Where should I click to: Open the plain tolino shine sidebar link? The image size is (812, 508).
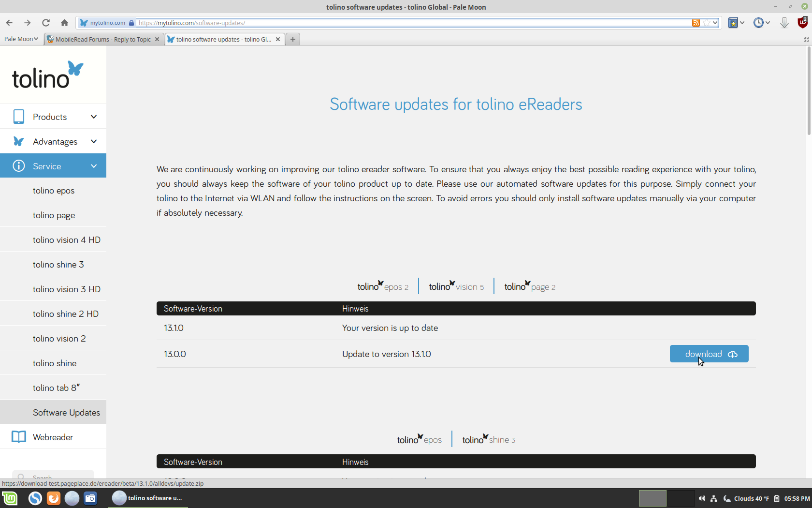click(x=55, y=363)
